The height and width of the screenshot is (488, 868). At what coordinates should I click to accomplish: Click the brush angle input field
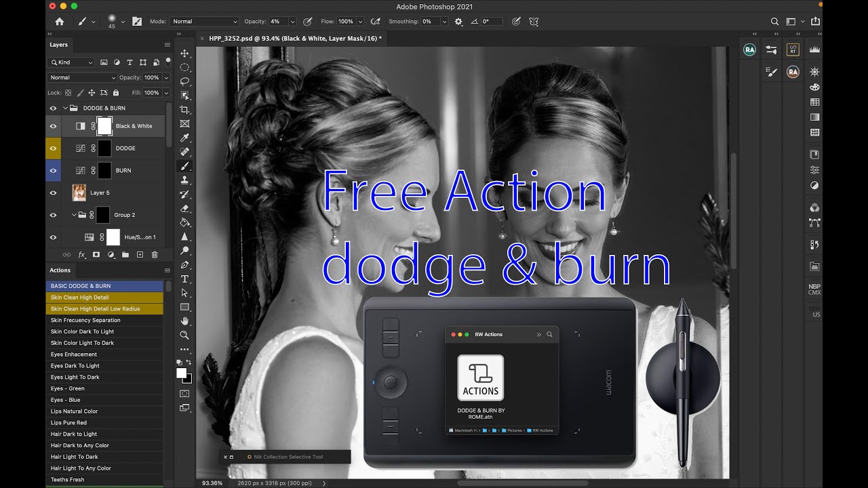pos(492,22)
